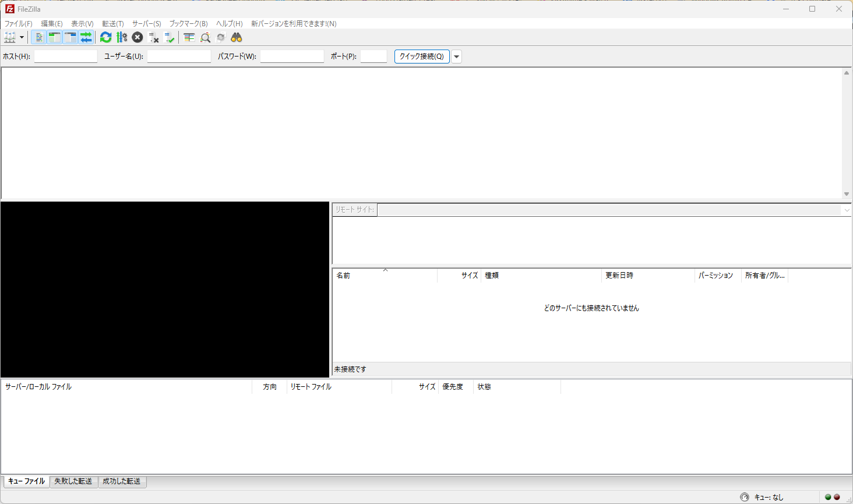853x504 pixels.
Task: Toggle the remote directory tree view
Action: coord(70,37)
